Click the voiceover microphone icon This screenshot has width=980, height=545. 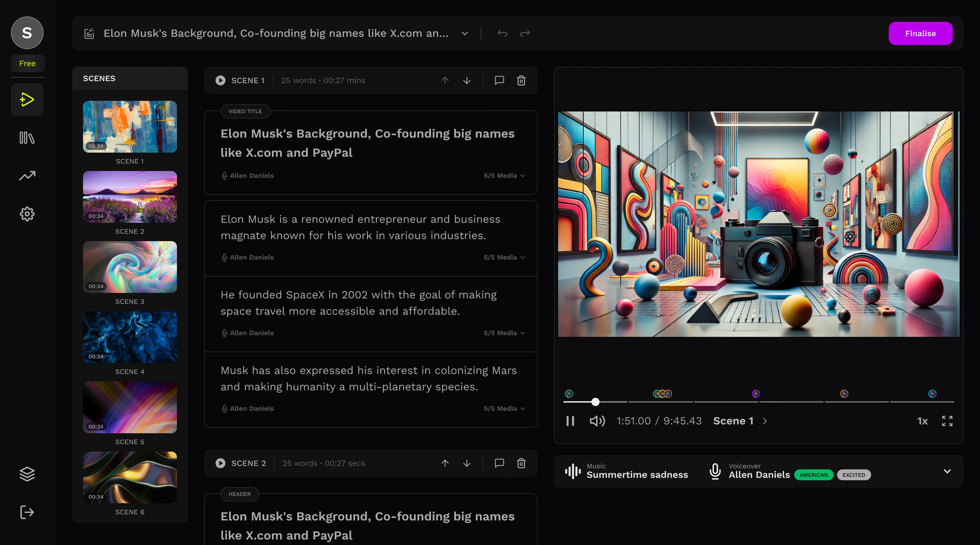click(715, 471)
